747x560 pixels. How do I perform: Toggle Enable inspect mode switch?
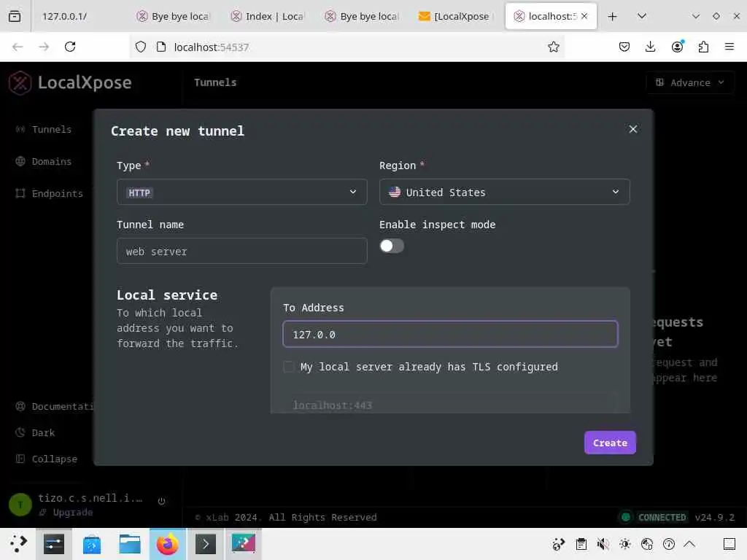click(392, 246)
